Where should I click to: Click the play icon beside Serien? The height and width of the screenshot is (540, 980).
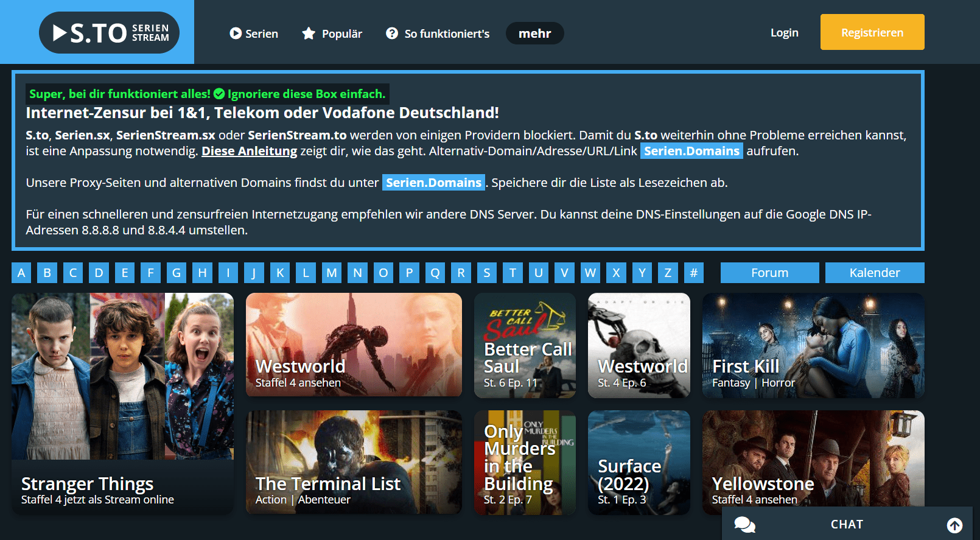coord(236,33)
